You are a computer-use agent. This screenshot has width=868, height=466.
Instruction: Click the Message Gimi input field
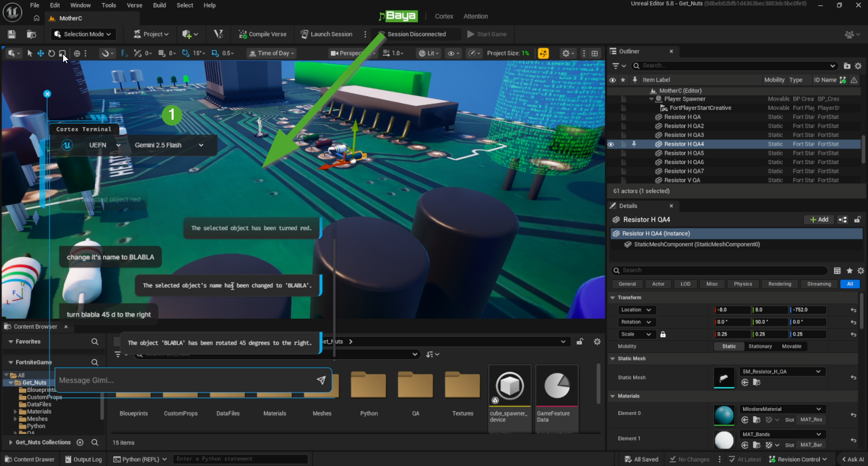coord(193,380)
